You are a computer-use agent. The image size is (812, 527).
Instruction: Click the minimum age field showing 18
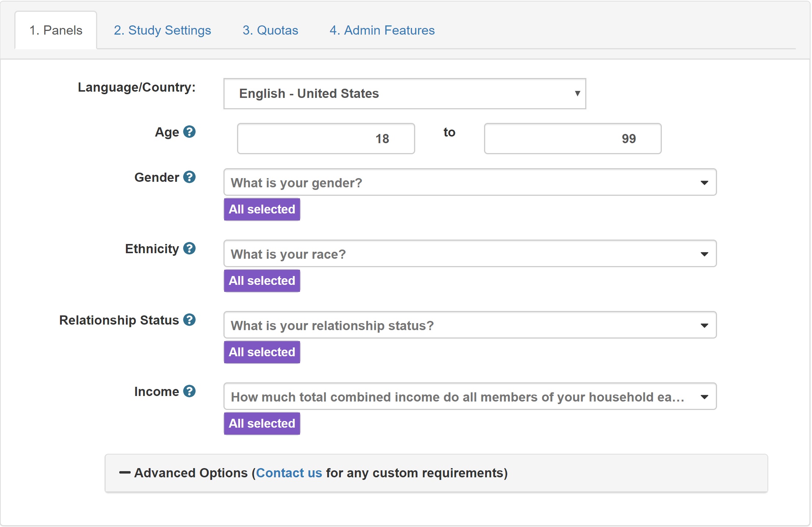coord(326,138)
